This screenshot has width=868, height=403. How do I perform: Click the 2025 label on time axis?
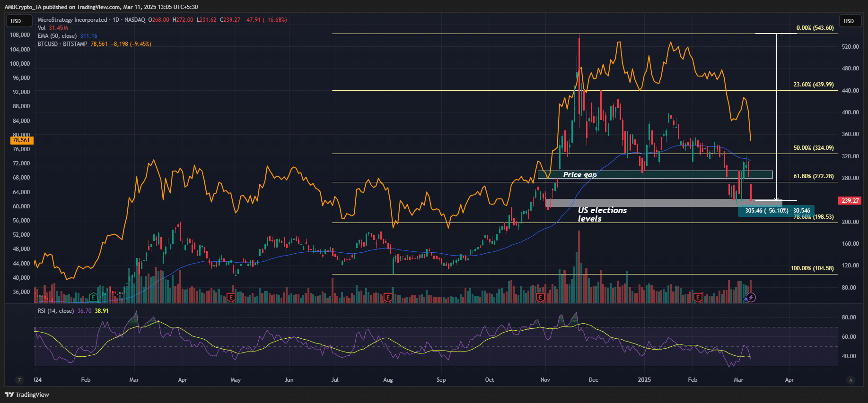click(x=644, y=380)
